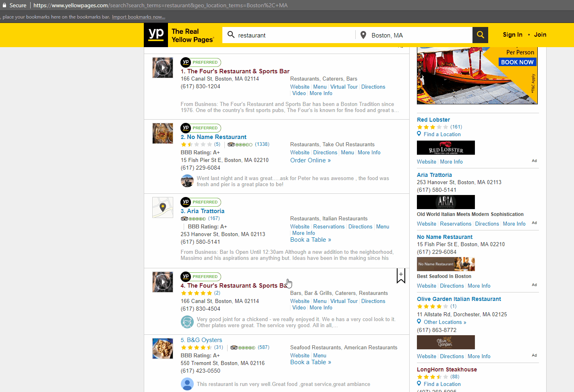
Task: Click the yellow search magnifier icon
Action: point(480,35)
